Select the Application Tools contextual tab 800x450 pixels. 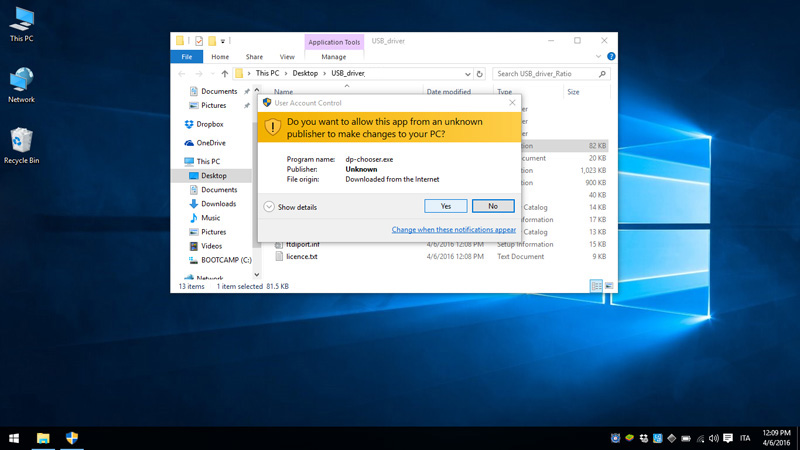[x=334, y=42]
